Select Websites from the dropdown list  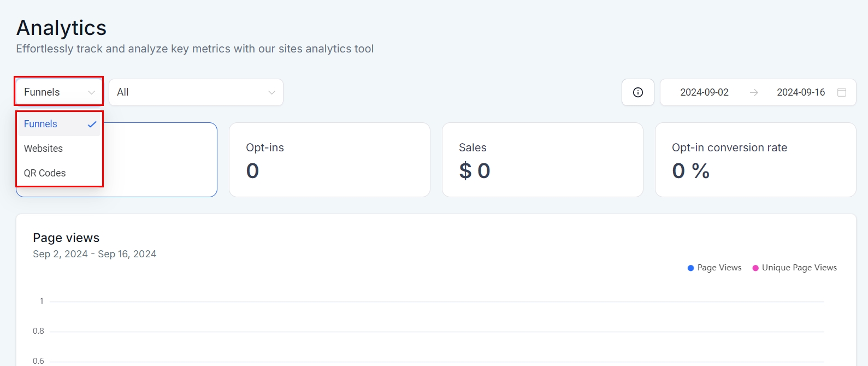coord(43,149)
